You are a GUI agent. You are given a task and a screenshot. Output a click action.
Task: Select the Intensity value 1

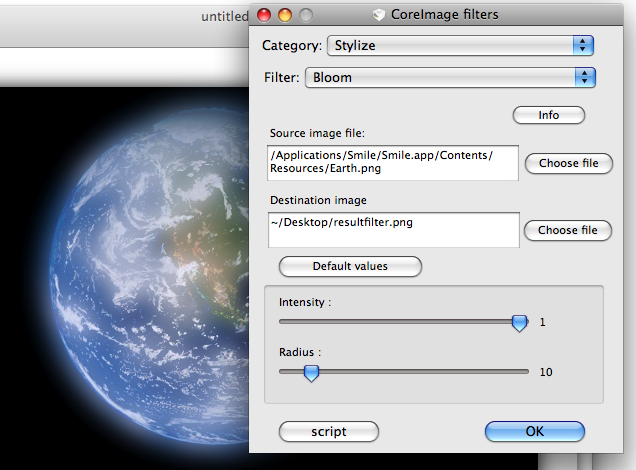[x=542, y=322]
